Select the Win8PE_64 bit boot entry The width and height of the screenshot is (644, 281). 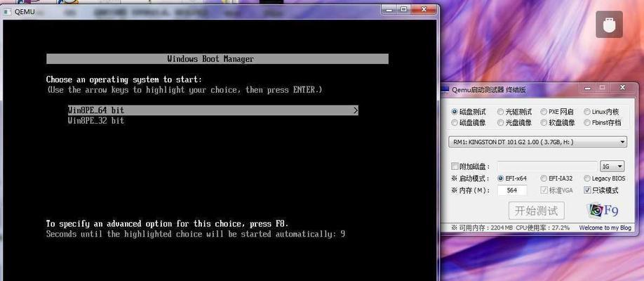coord(213,110)
